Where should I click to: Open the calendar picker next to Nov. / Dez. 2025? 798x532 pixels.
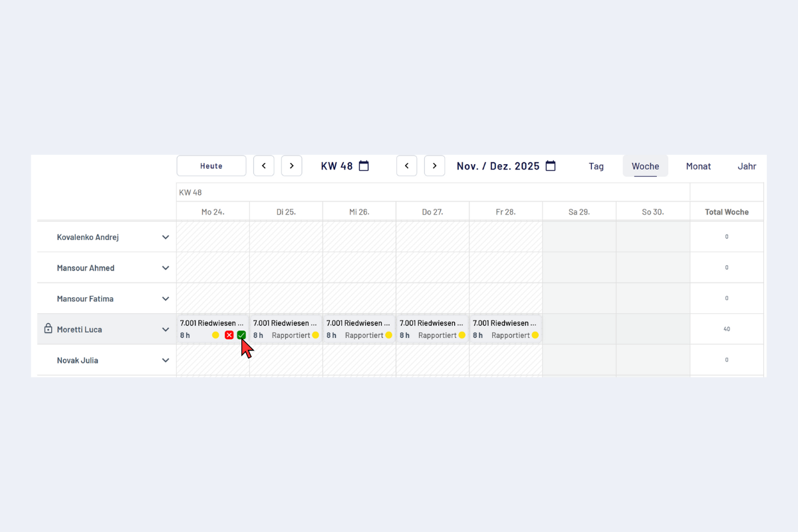[x=551, y=166]
